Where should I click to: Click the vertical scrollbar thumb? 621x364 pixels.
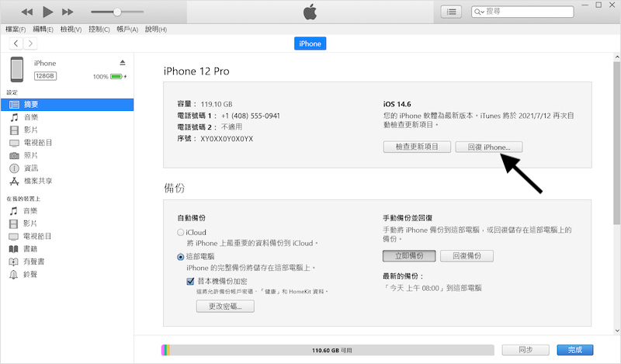pyautogui.click(x=616, y=143)
